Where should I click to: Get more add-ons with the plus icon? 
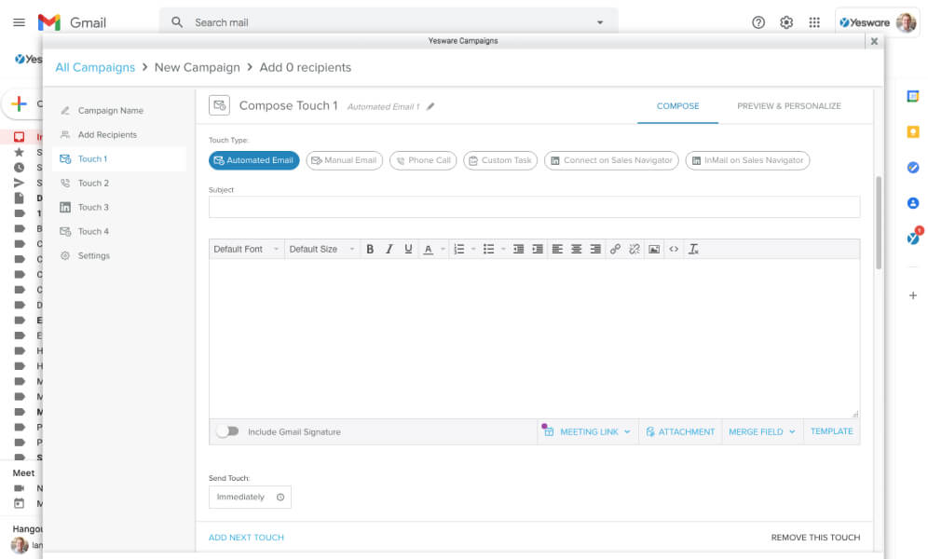(912, 295)
